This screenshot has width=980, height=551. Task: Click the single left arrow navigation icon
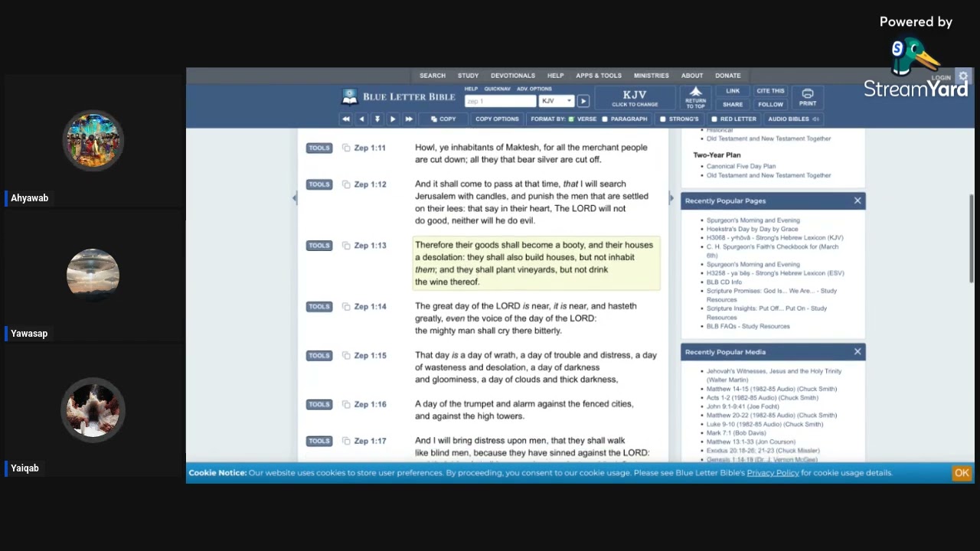361,119
